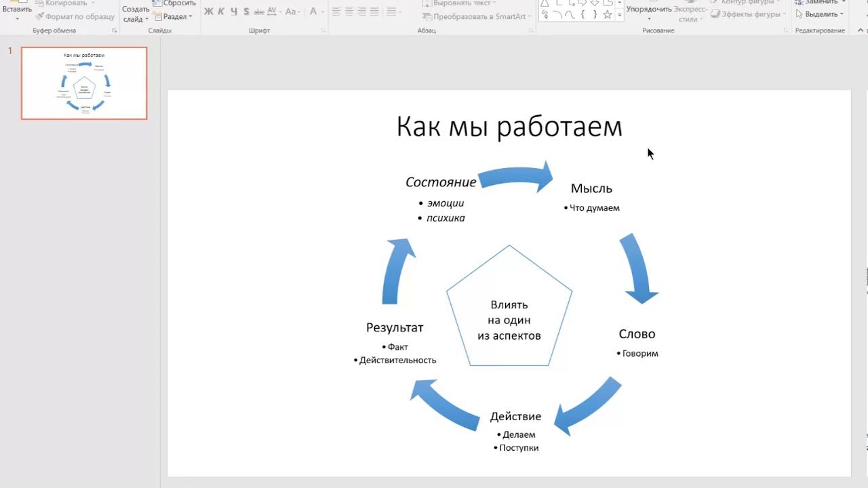
Task: Open Эффекты фигуры shape effects
Action: coord(749,14)
